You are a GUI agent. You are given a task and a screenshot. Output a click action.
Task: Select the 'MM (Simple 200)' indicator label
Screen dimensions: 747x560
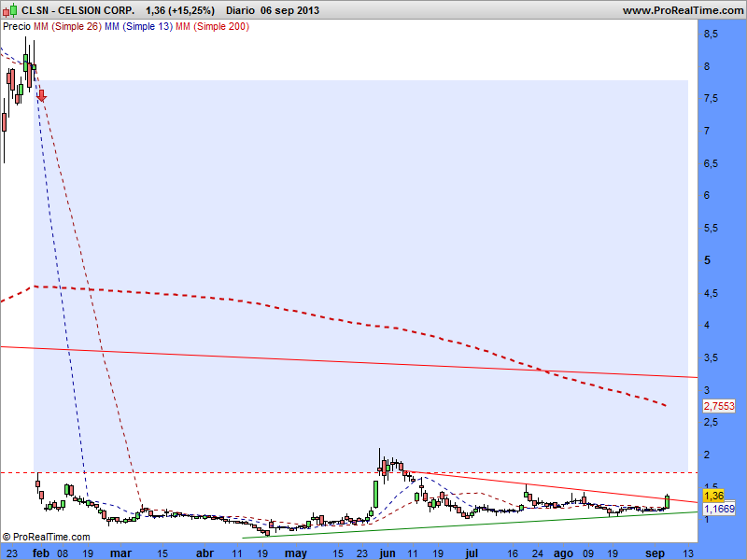click(x=213, y=27)
